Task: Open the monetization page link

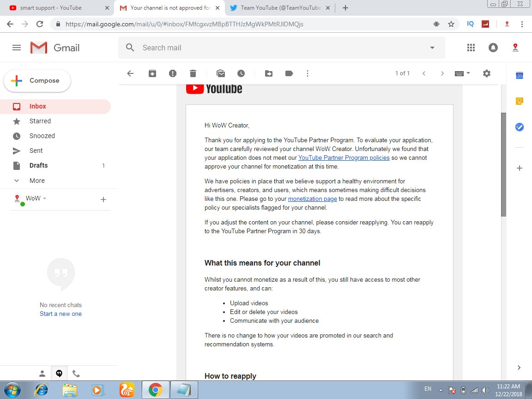Action: 313,199
